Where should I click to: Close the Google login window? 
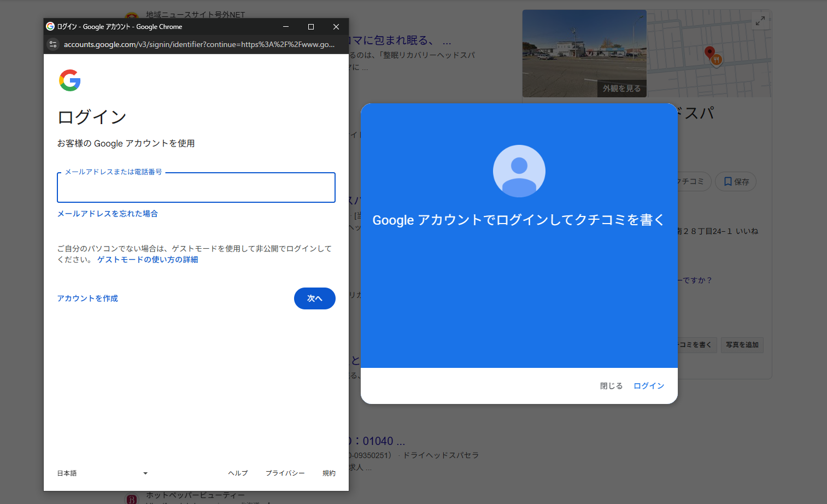click(336, 27)
